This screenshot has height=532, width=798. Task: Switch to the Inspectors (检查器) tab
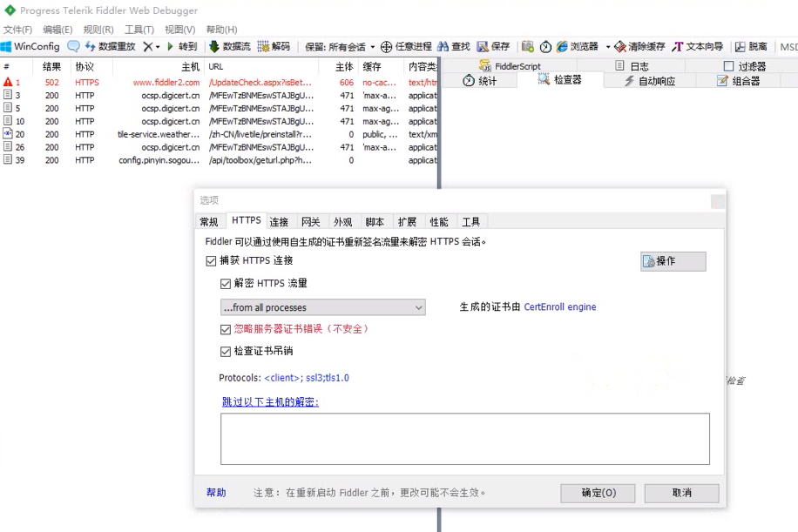pyautogui.click(x=560, y=79)
